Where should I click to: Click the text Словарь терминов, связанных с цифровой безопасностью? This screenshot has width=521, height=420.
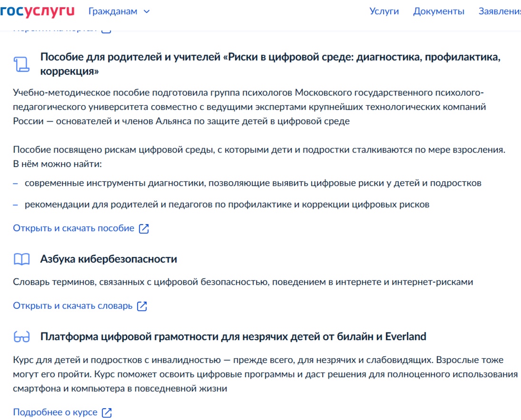pyautogui.click(x=243, y=282)
